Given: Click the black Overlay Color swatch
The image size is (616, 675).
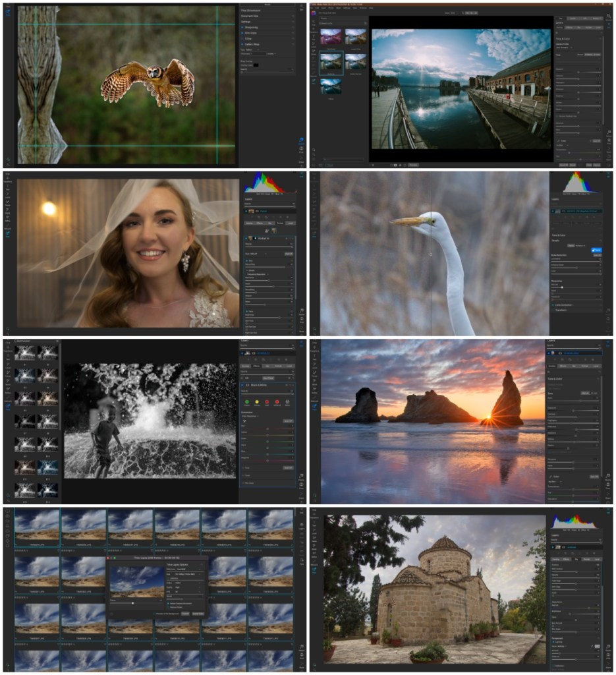Looking at the screenshot, I should pyautogui.click(x=256, y=65).
